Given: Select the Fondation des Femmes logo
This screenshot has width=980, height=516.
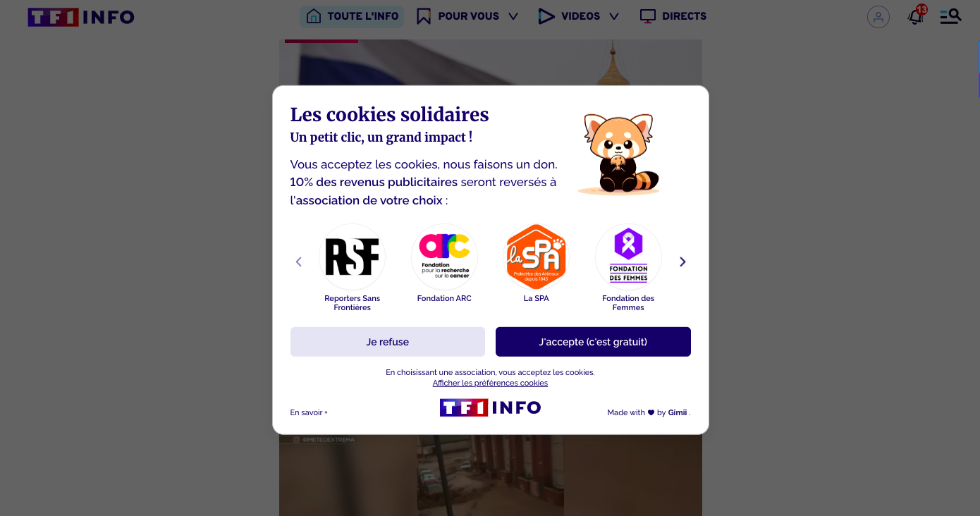Looking at the screenshot, I should coord(628,257).
